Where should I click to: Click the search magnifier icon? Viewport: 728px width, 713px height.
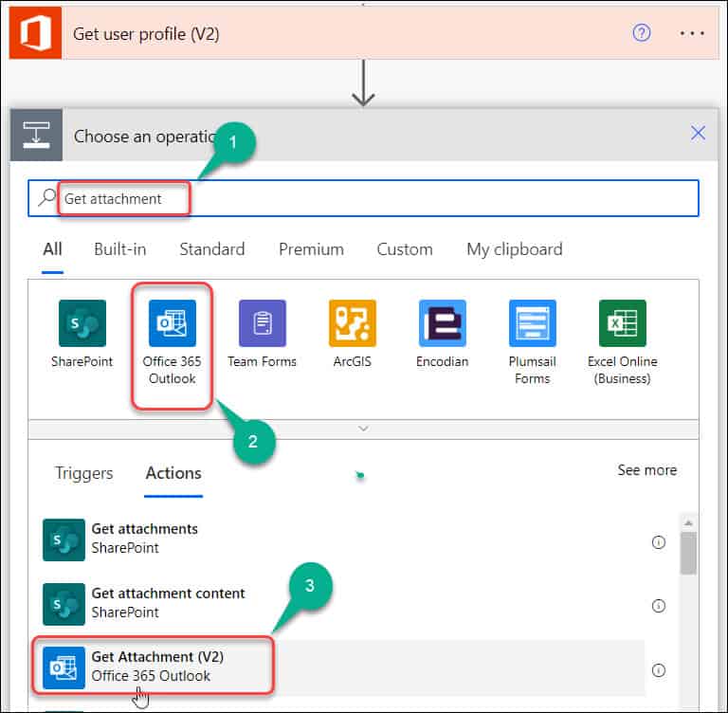pos(46,197)
